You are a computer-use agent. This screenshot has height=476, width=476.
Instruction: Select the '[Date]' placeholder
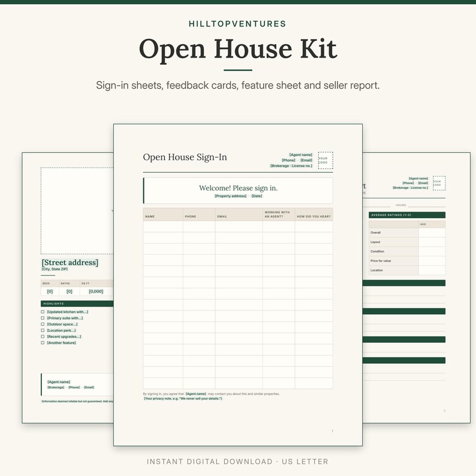point(257,196)
